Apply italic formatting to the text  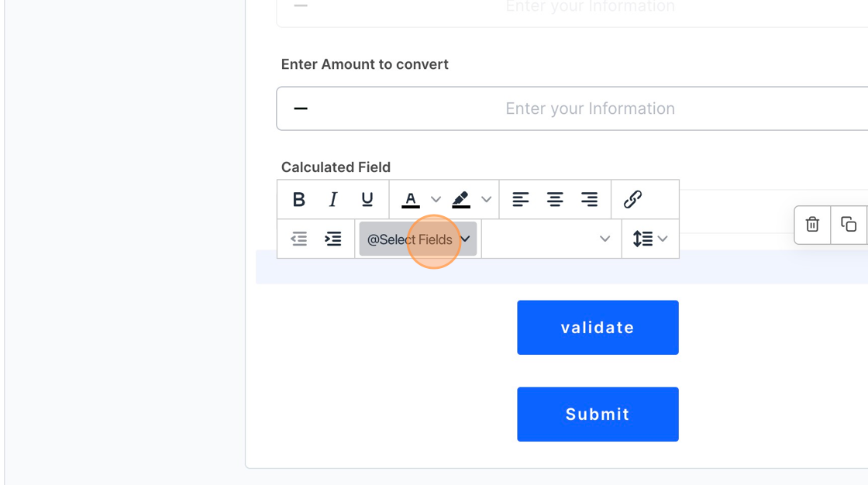(332, 199)
